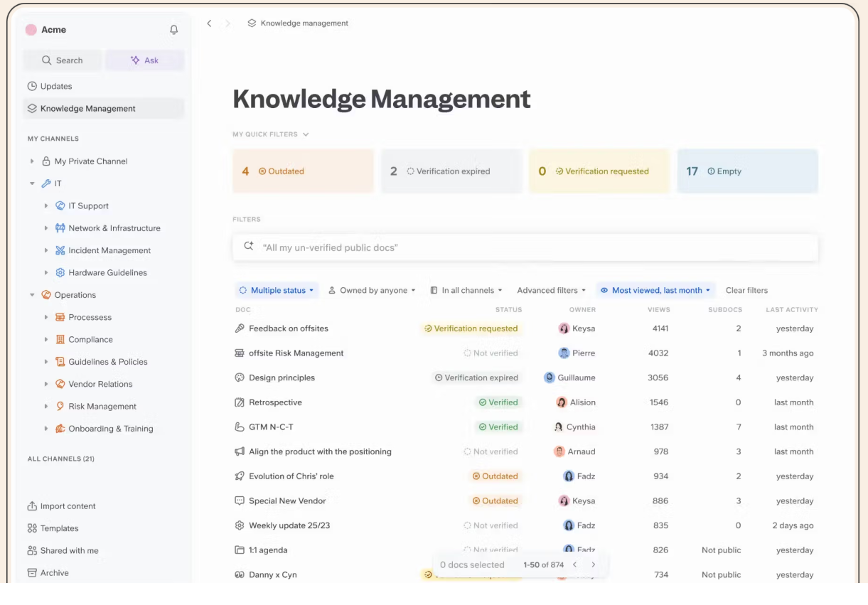Go to the next page of docs
Image resolution: width=868 pixels, height=605 pixels.
[594, 565]
